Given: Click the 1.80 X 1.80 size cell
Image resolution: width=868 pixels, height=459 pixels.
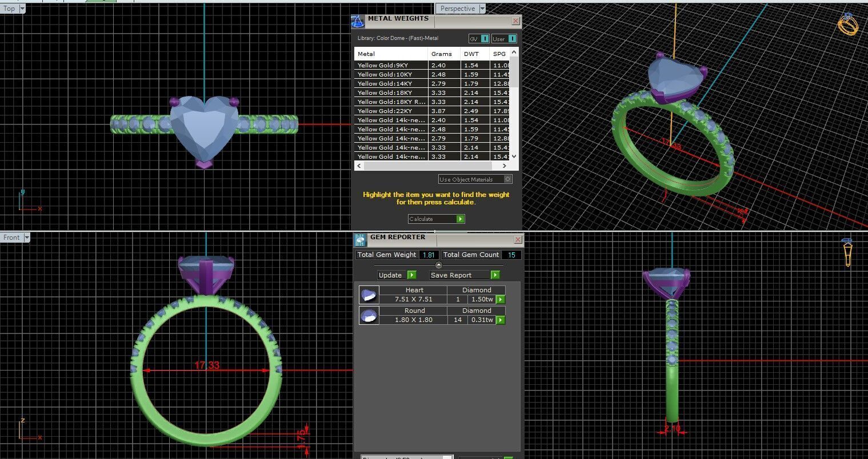Looking at the screenshot, I should pos(414,320).
